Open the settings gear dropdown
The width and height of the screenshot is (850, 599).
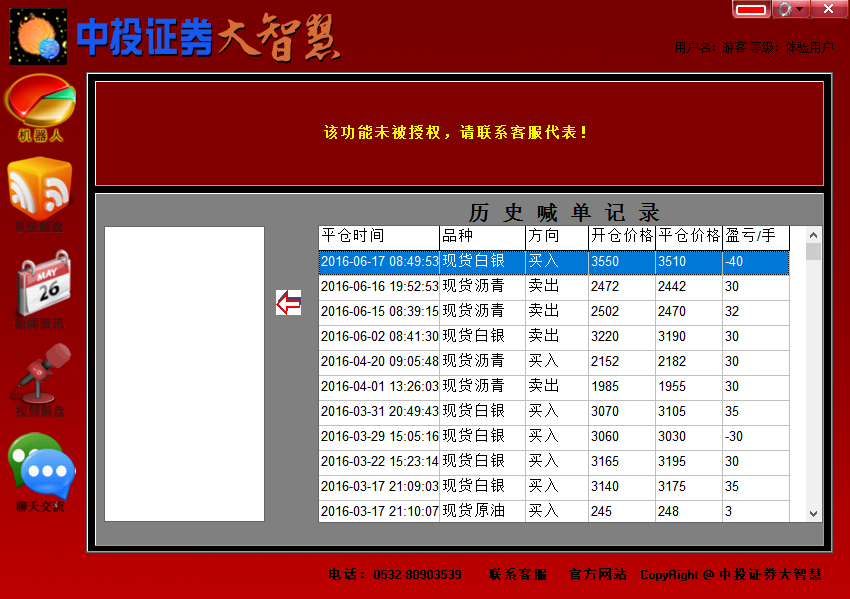coord(790,9)
